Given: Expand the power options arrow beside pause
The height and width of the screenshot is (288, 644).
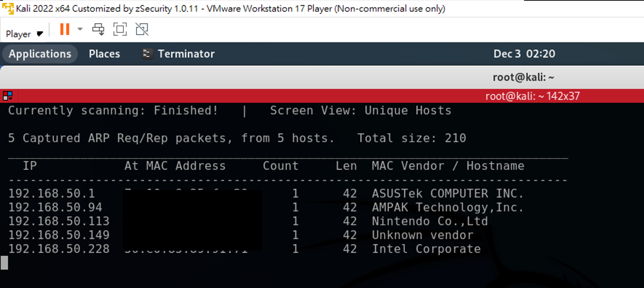Looking at the screenshot, I should [80, 29].
